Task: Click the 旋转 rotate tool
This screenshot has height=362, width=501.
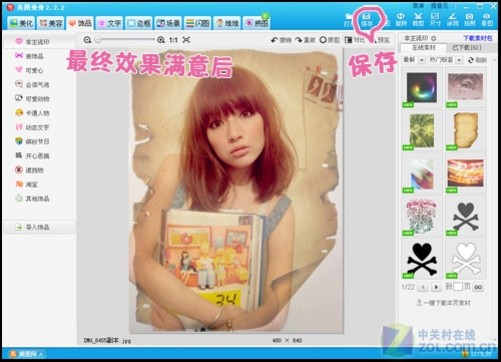Action: coord(401,20)
